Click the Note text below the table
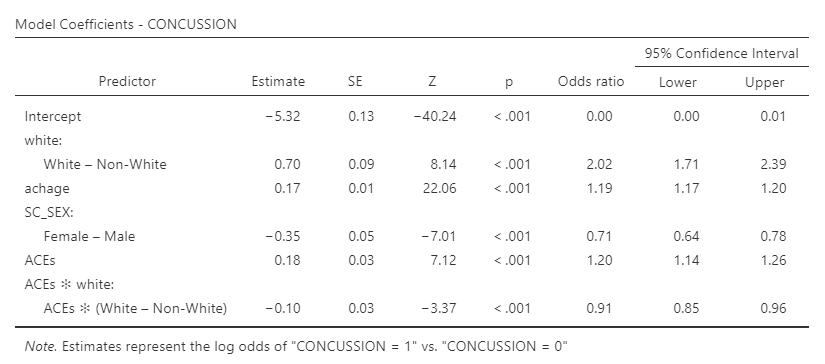This screenshot has width=825, height=364. 296,347
